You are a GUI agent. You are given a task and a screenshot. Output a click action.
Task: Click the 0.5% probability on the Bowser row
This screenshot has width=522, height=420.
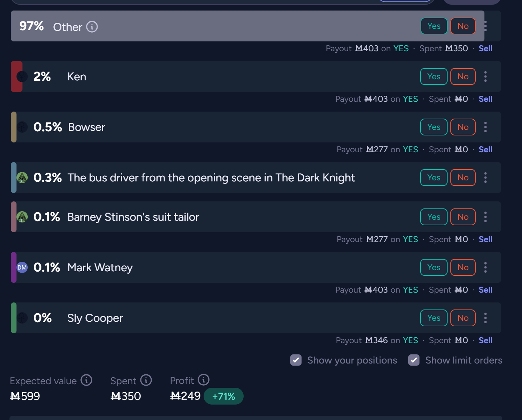coord(48,127)
